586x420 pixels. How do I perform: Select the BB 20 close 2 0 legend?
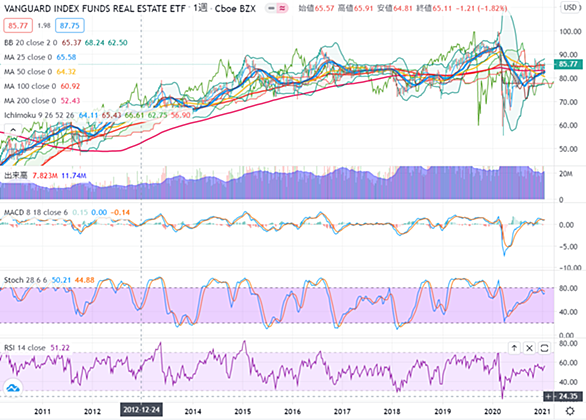31,43
